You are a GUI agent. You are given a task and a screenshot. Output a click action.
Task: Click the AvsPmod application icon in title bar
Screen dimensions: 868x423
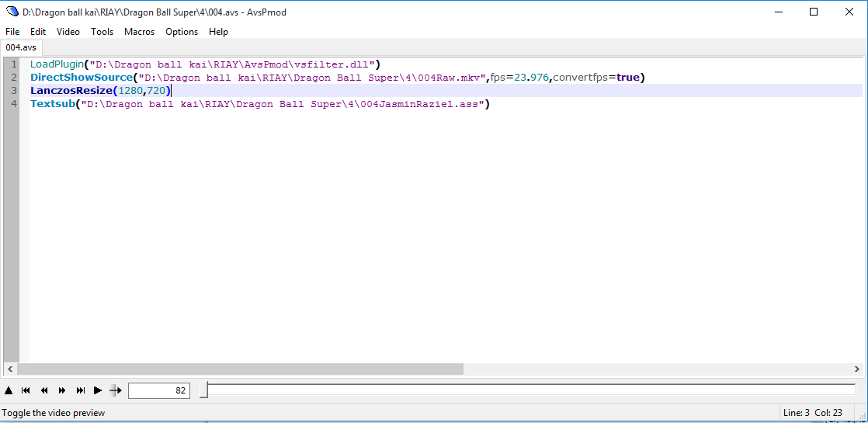12,12
